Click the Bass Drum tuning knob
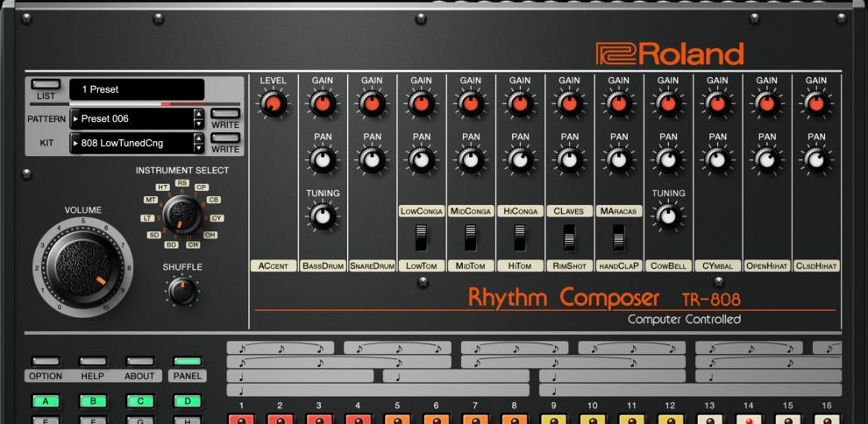 (323, 216)
